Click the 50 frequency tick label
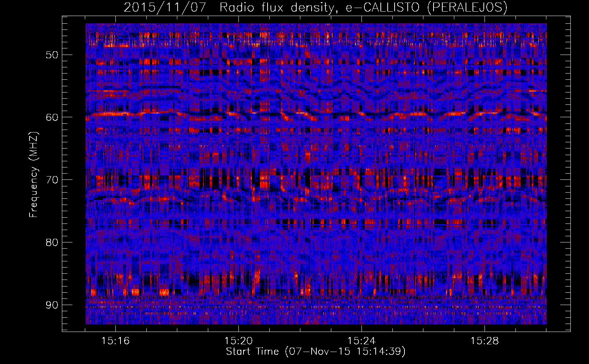Image resolution: width=589 pixels, height=364 pixels. 52,55
